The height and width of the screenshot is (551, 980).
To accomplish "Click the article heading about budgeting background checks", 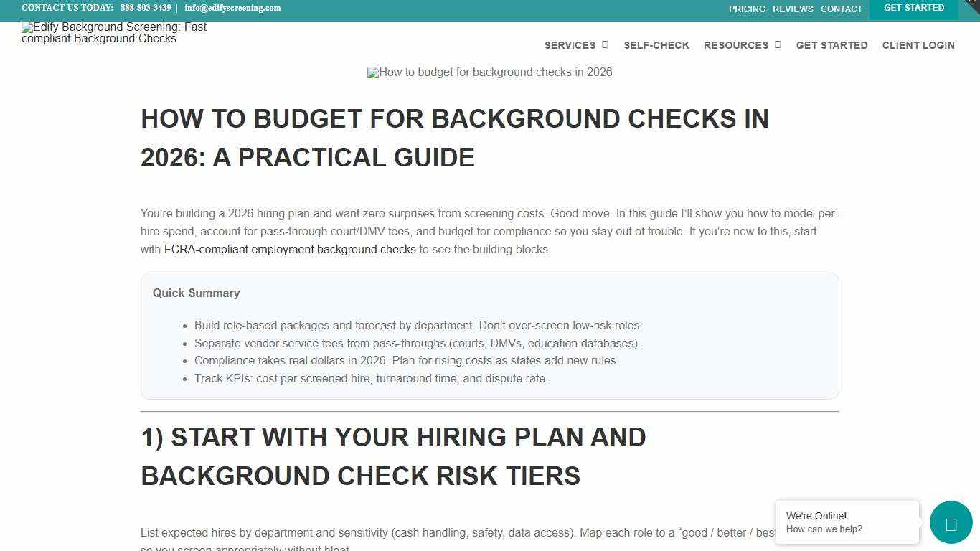I will pos(455,138).
